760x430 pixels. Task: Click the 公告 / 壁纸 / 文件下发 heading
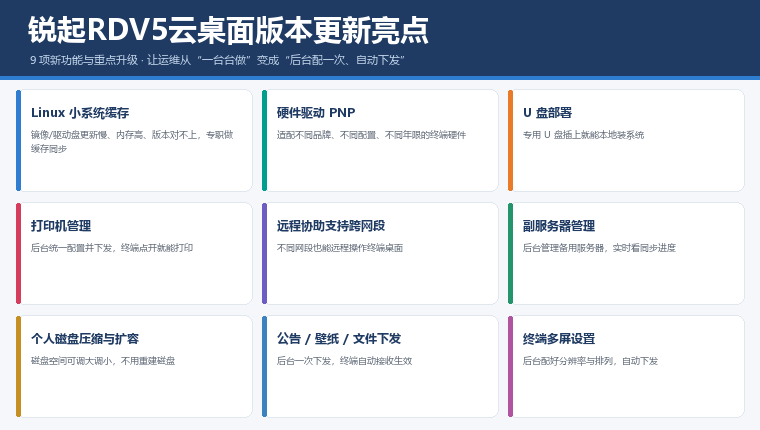point(339,338)
